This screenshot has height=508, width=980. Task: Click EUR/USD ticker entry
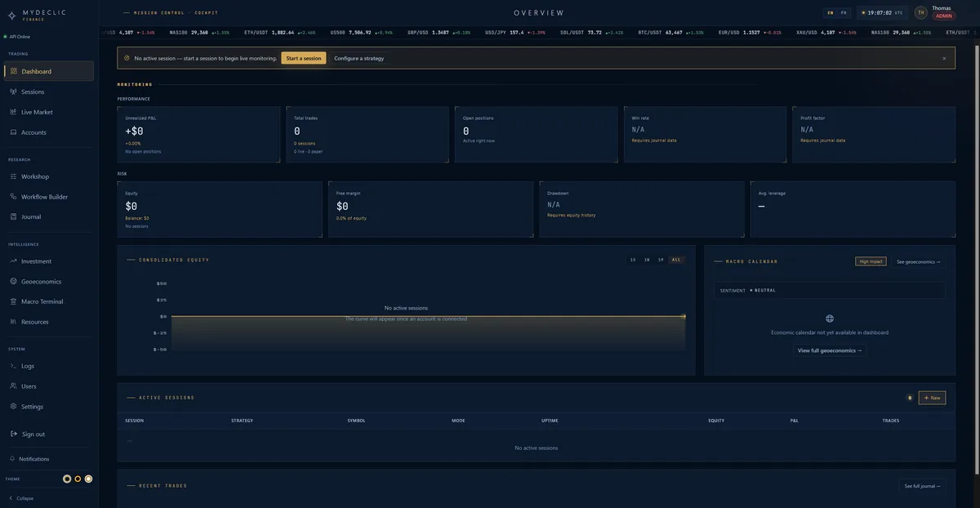pyautogui.click(x=750, y=33)
